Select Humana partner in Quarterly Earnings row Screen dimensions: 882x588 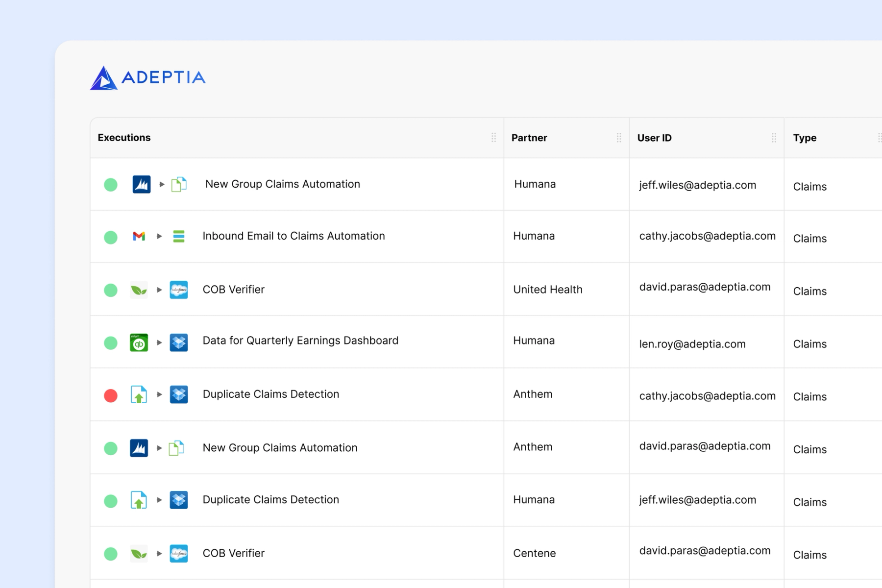point(534,341)
